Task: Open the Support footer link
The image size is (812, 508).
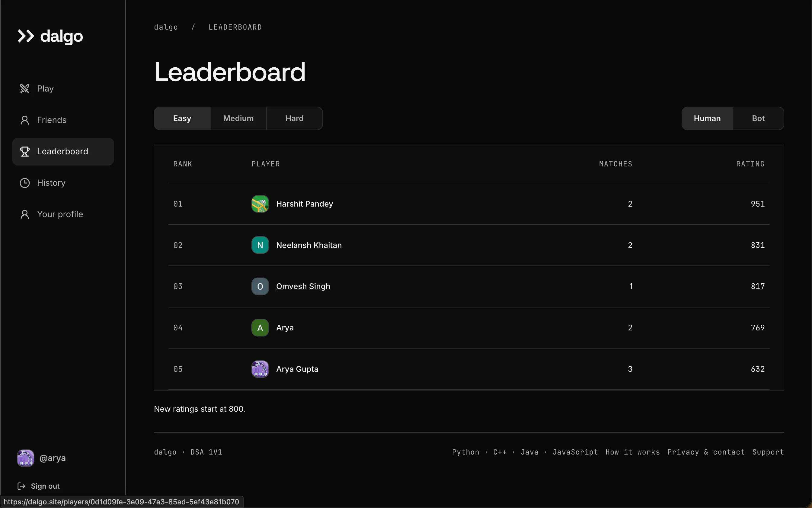Action: pos(768,452)
